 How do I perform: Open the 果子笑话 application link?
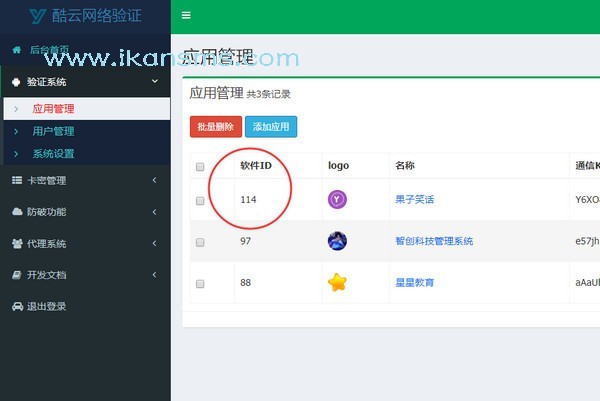coord(415,199)
